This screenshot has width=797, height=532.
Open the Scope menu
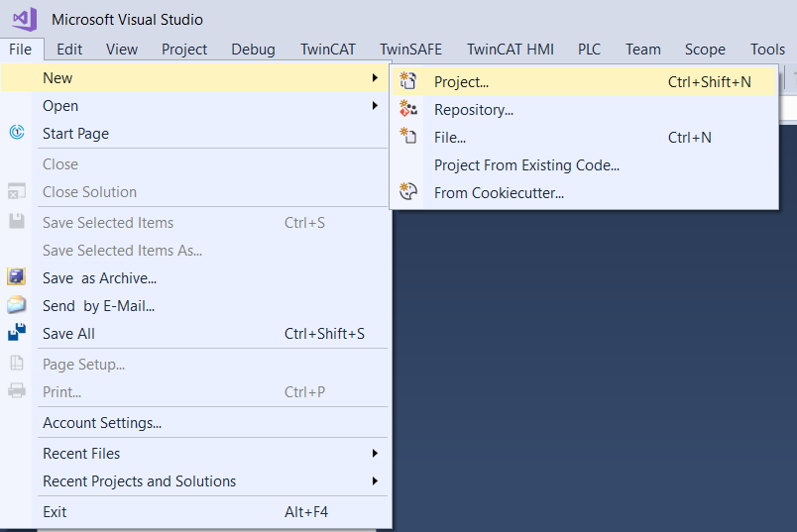pos(705,50)
